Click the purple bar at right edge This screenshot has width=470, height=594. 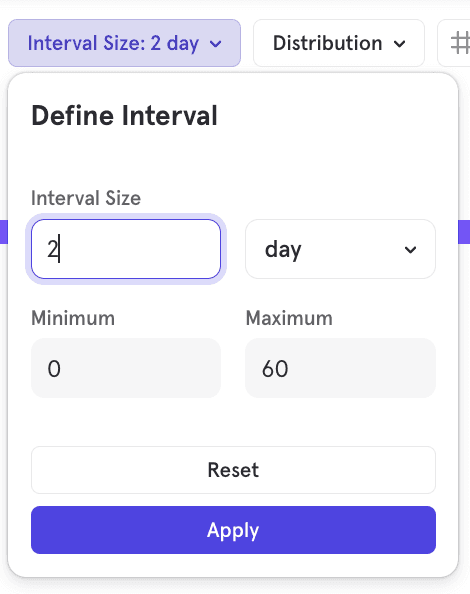(x=464, y=232)
